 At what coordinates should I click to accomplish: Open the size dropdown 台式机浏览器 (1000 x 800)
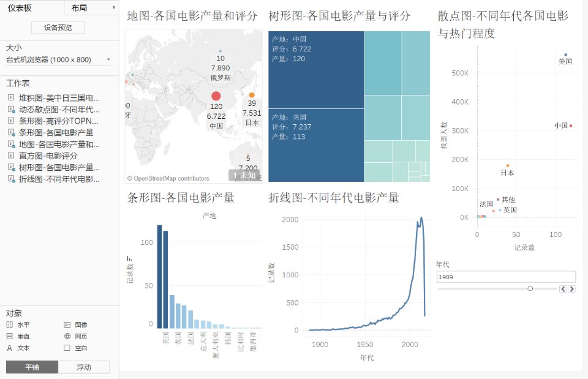[x=58, y=59]
